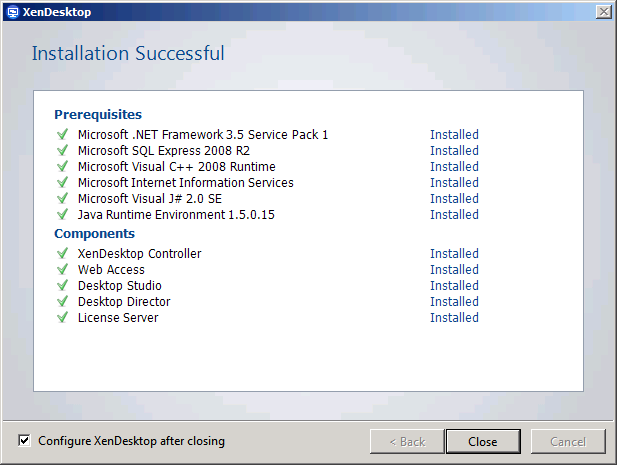Click the Components section heading

tap(94, 234)
